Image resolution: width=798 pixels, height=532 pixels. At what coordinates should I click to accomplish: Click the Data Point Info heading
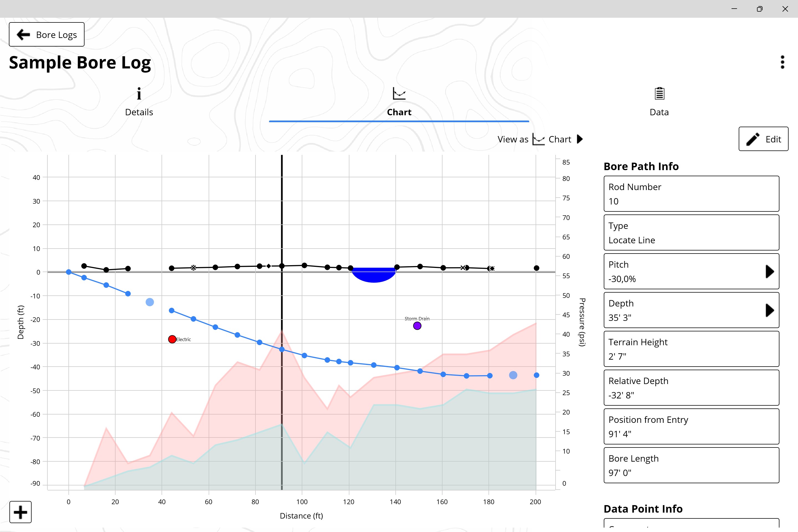(643, 509)
